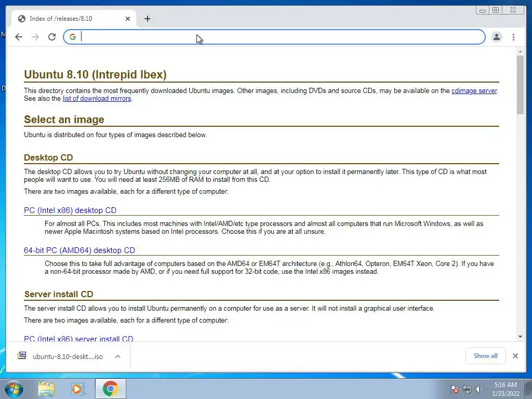Click the network tray icon

(x=467, y=389)
